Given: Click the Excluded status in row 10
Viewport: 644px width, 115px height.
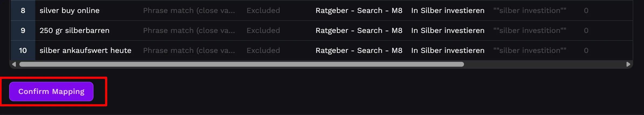Looking at the screenshot, I should 263,50.
